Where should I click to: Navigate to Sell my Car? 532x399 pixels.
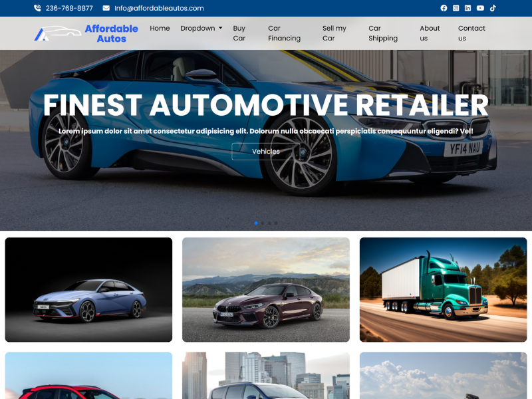334,33
